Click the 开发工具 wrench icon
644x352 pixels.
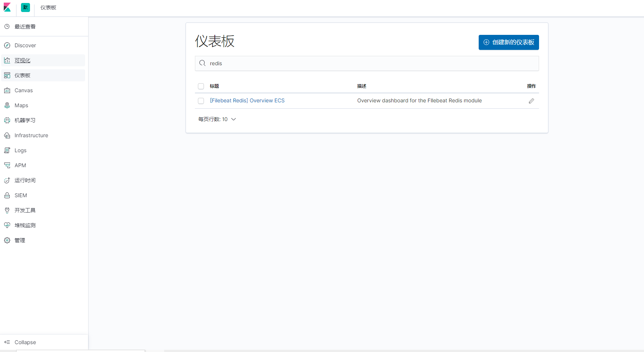coord(7,210)
